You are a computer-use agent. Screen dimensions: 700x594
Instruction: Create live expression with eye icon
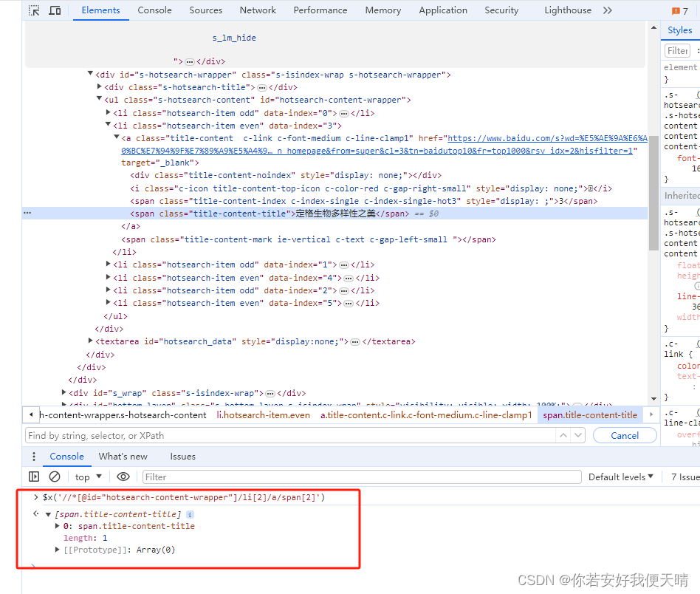123,477
